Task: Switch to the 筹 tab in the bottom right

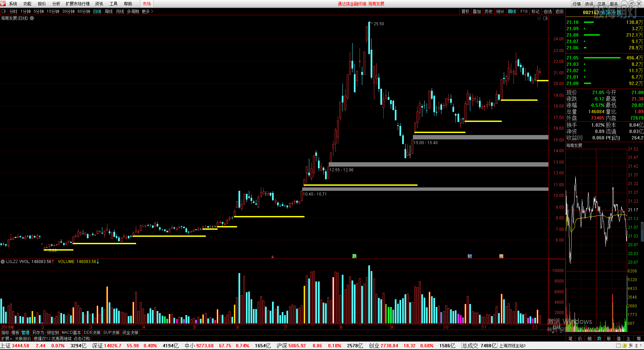Action: tap(639, 339)
